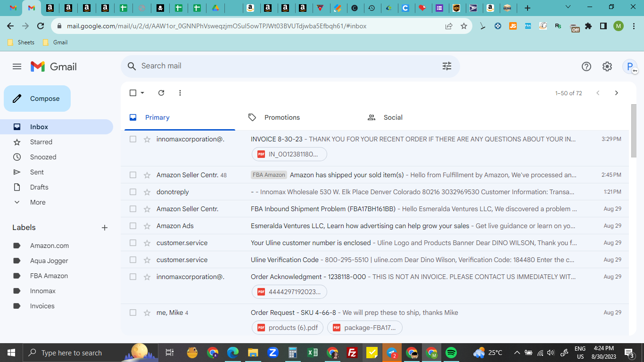Refresh the inbox
644x362 pixels.
(161, 93)
